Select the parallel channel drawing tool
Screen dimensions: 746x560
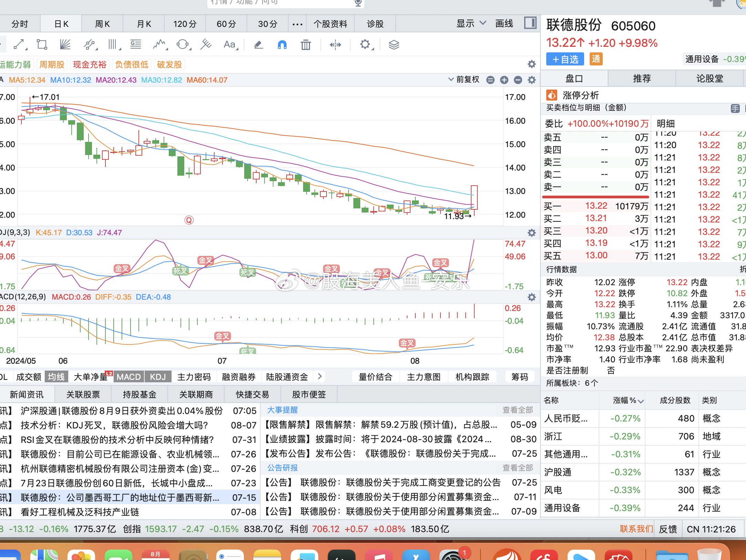90,44
